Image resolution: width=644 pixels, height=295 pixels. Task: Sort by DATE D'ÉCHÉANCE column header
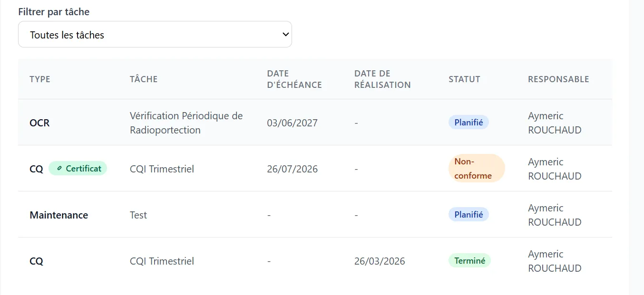pyautogui.click(x=294, y=79)
